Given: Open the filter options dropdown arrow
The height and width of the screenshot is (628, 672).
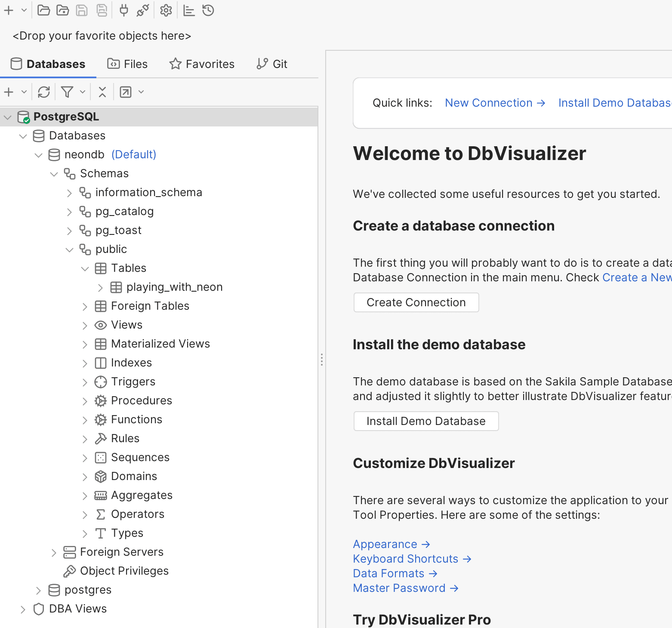Looking at the screenshot, I should 82,92.
